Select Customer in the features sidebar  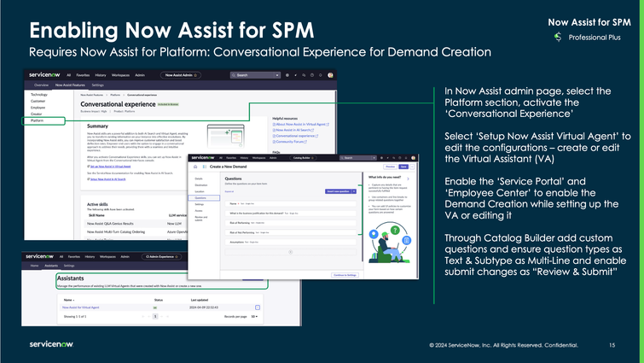tap(38, 101)
